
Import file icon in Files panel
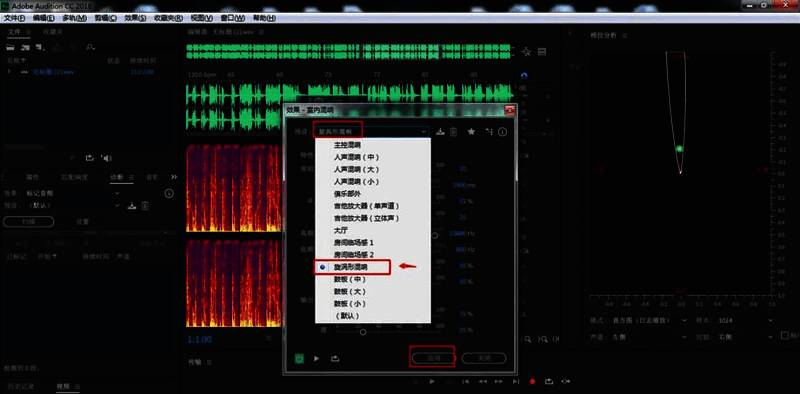26,47
